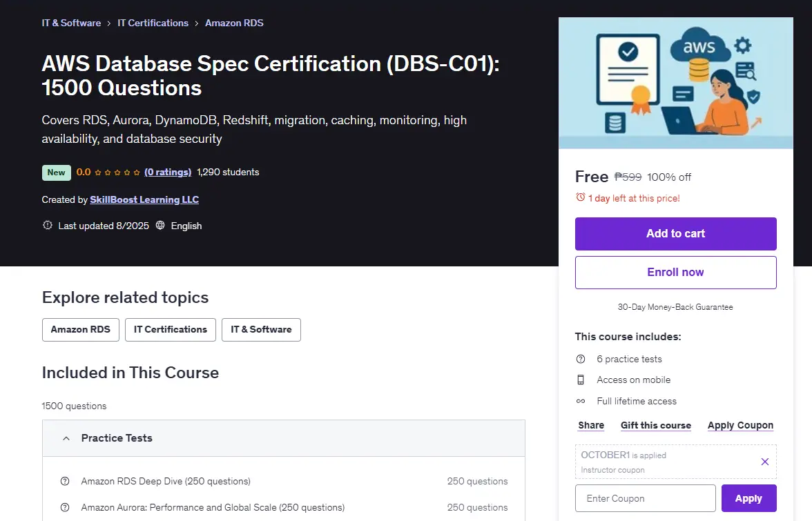
Task: Focus the Enter Coupon input field
Action: (x=645, y=498)
